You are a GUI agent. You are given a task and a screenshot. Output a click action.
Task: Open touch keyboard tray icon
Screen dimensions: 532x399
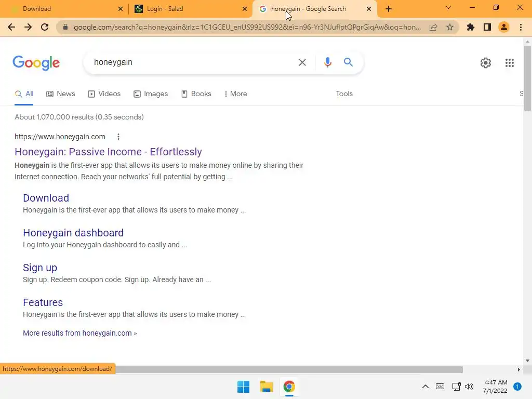point(440,387)
